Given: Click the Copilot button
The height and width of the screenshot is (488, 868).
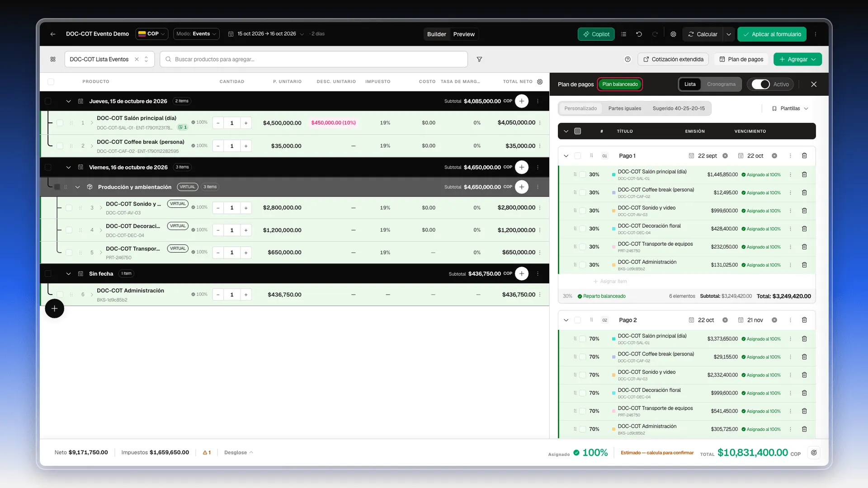Looking at the screenshot, I should pyautogui.click(x=596, y=34).
